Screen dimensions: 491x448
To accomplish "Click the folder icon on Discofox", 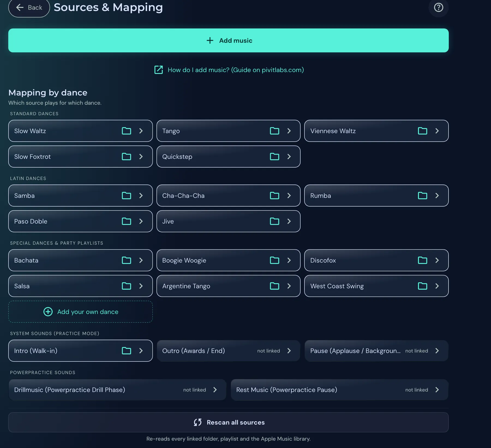I will click(423, 260).
